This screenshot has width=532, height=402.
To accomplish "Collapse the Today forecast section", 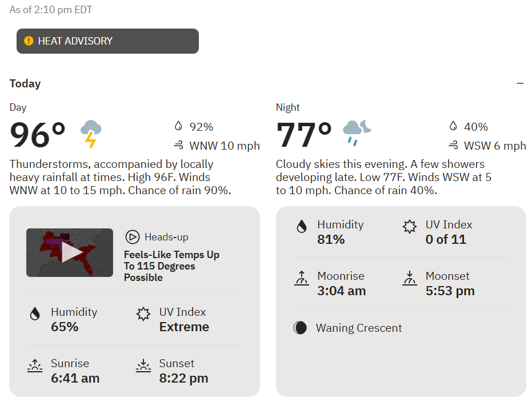I will click(520, 83).
